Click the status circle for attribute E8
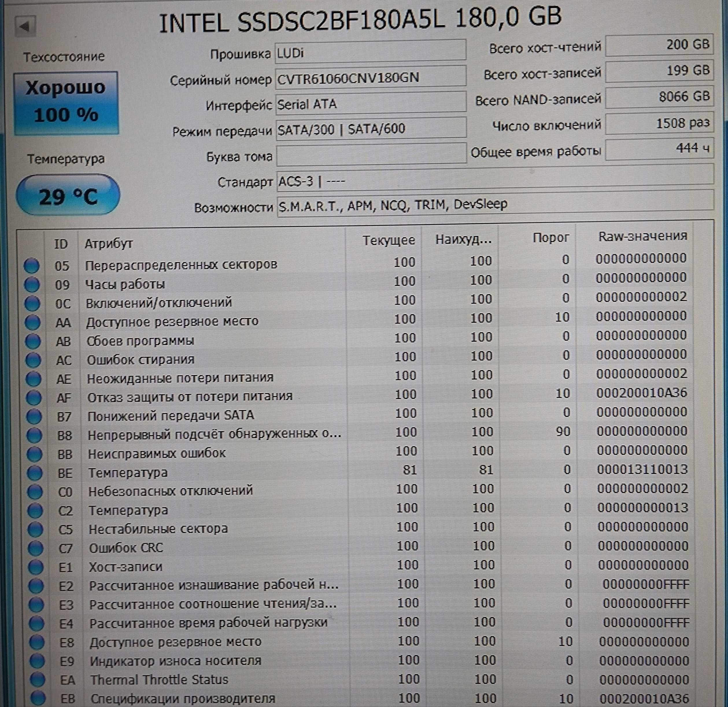 37,643
